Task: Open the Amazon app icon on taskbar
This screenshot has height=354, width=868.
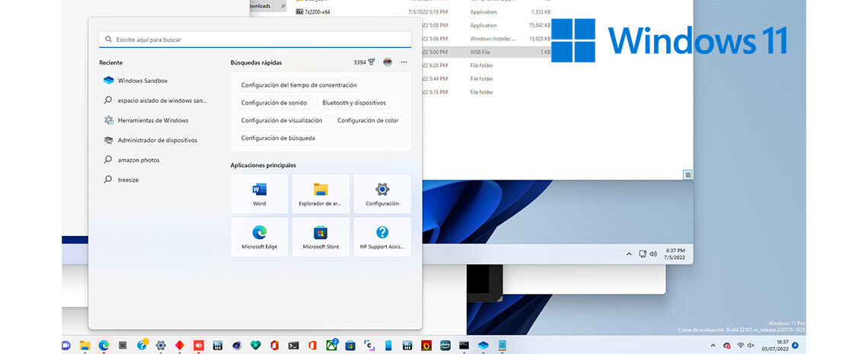Action: 445,345
